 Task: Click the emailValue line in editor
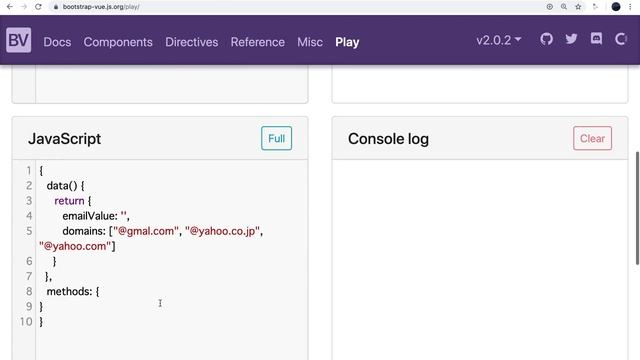tap(96, 216)
